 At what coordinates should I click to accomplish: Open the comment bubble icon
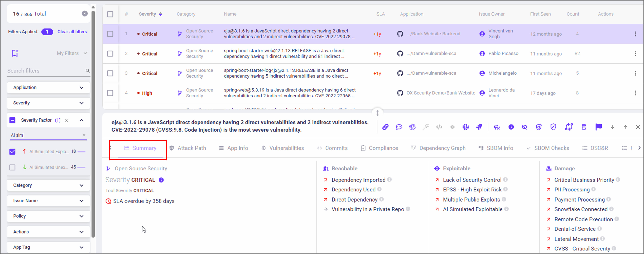coord(399,127)
